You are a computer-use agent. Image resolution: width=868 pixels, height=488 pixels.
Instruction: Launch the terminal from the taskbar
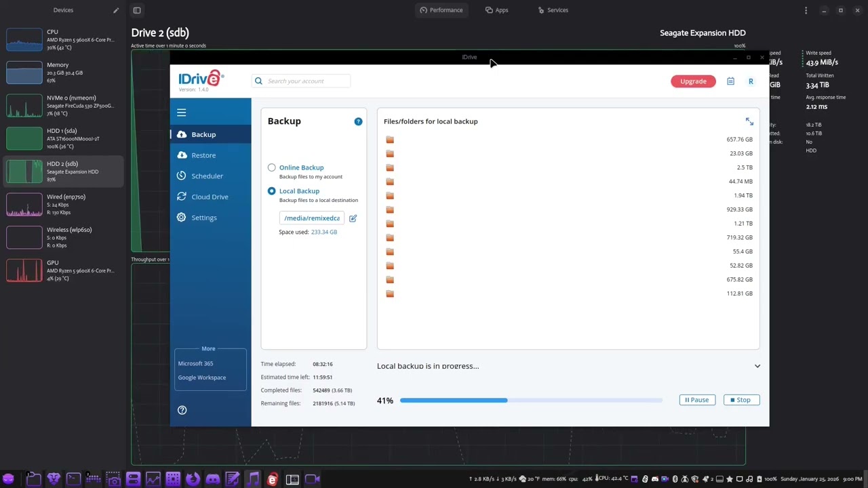[73, 479]
